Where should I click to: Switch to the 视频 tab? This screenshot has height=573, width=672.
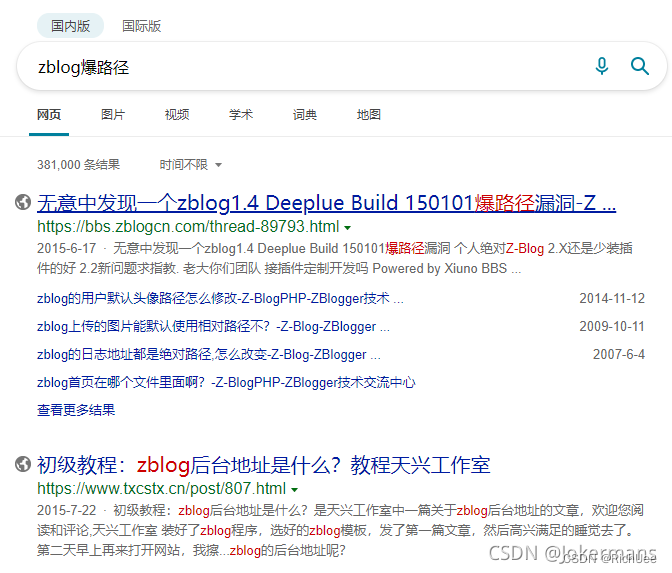click(x=177, y=114)
